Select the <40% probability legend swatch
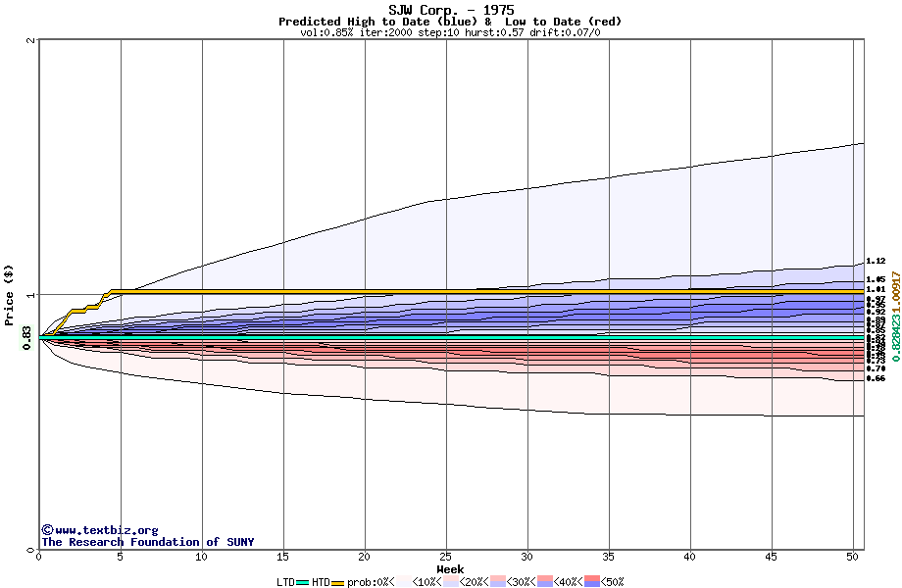The width and height of the screenshot is (902, 588). tap(545, 582)
